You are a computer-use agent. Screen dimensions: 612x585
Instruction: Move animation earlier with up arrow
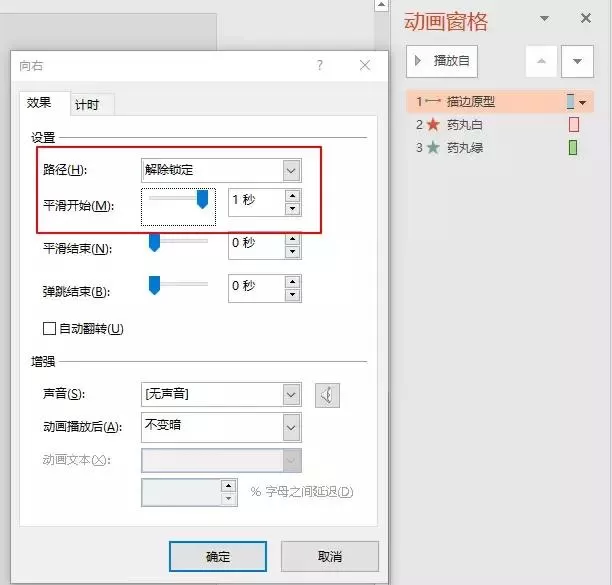[x=541, y=61]
